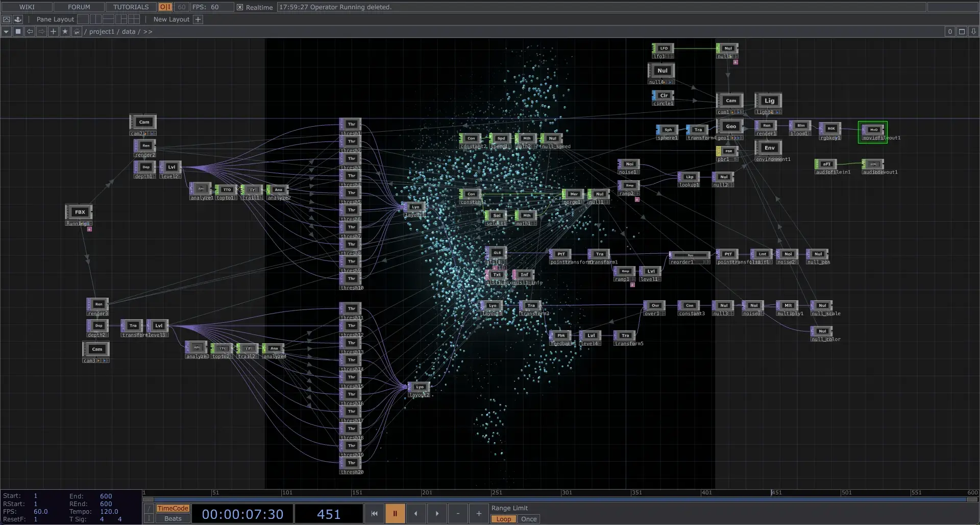Screen dimensions: 980x525
Task: Step back one frame
Action: point(415,514)
